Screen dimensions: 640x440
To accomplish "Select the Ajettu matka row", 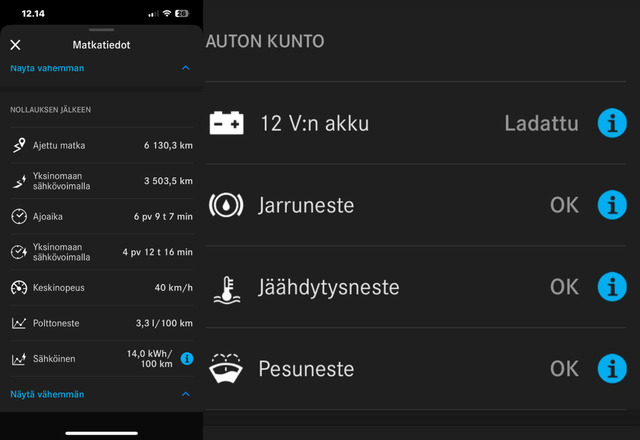I will coord(101,145).
